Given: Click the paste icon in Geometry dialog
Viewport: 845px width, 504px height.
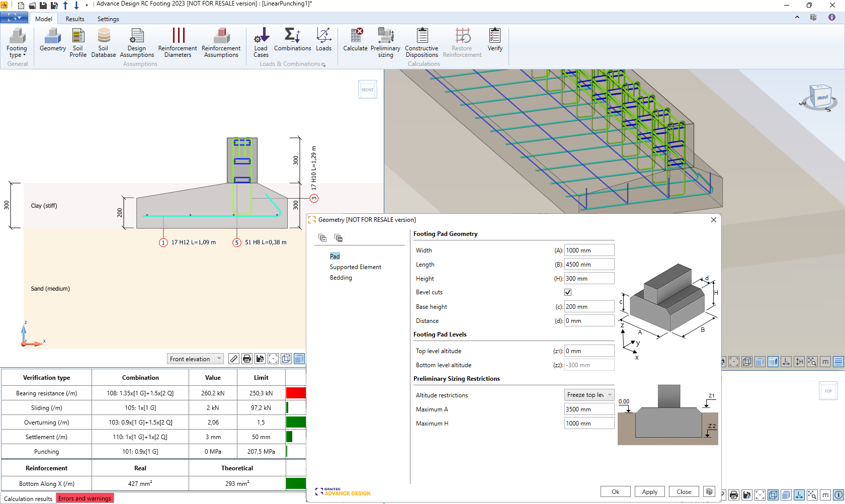Looking at the screenshot, I should (x=339, y=238).
